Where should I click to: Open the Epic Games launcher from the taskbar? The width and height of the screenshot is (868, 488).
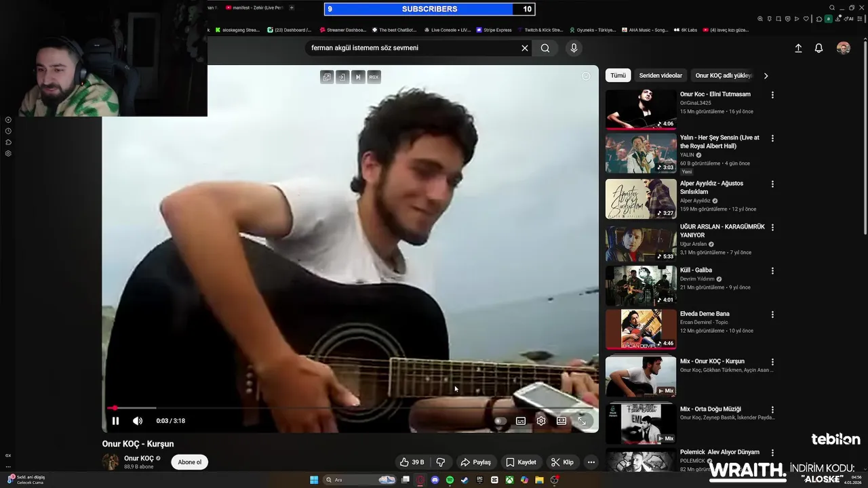tap(479, 480)
